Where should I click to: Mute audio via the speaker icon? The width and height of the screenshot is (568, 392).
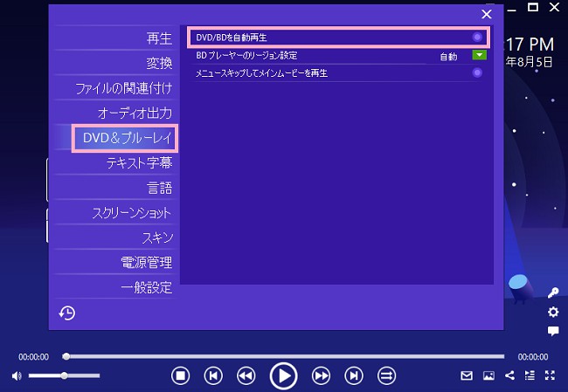pos(17,375)
